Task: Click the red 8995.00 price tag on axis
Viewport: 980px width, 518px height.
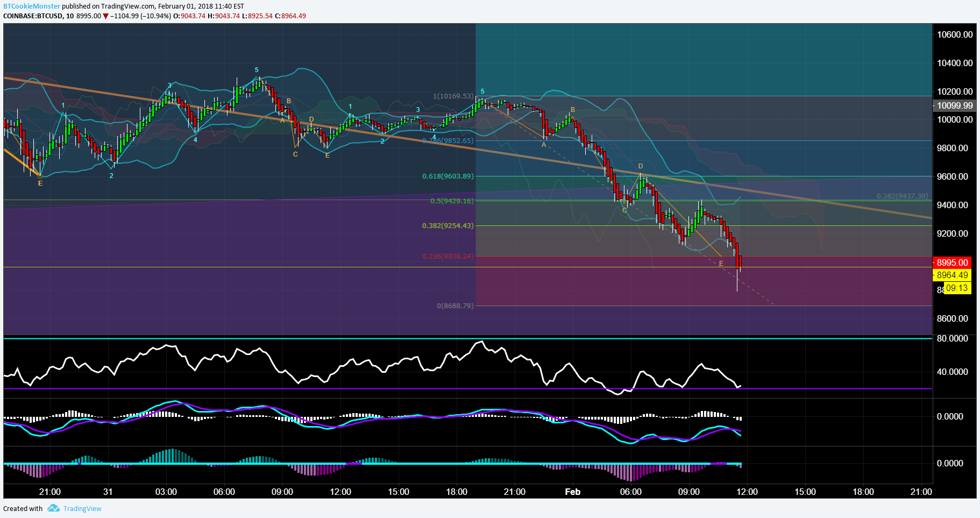Action: (952, 262)
